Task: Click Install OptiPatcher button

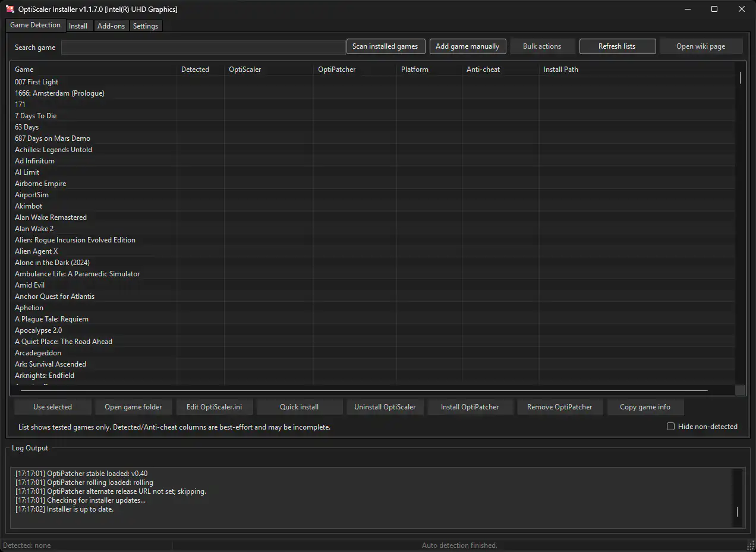Action: click(x=470, y=407)
